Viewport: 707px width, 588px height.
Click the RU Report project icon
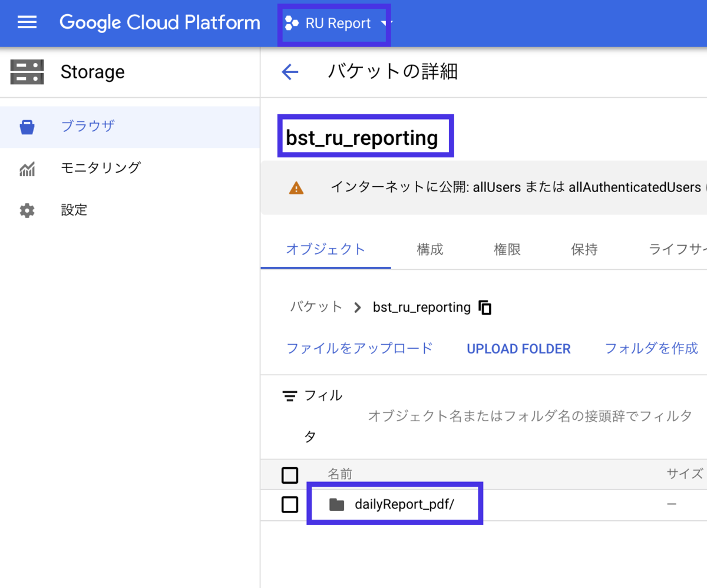pos(292,23)
